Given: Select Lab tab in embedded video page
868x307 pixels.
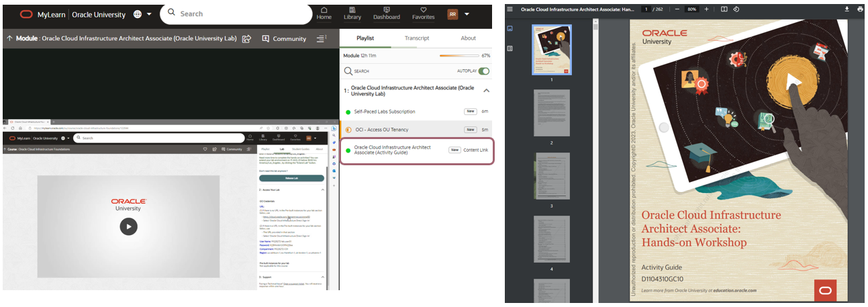Looking at the screenshot, I should coord(283,149).
